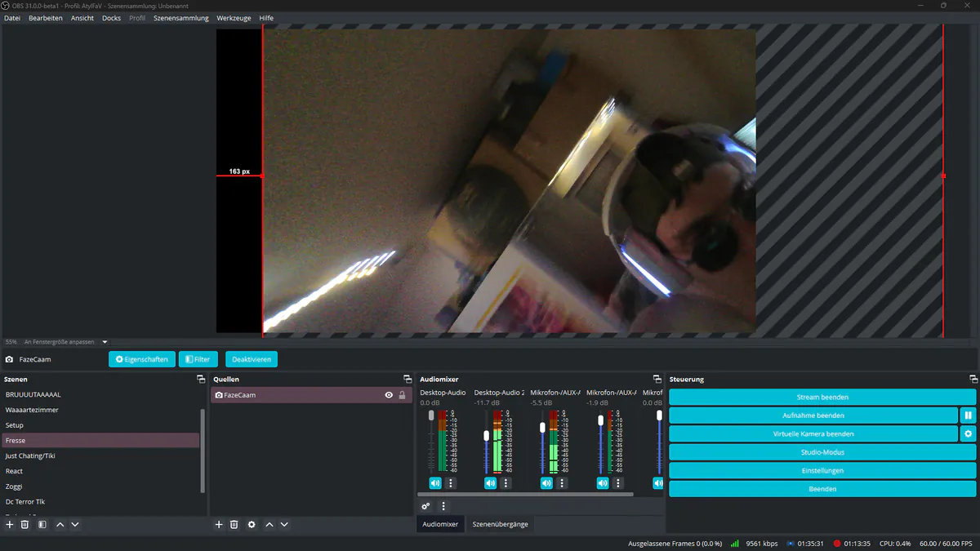Click Virtuelle Kamera beenden button
The image size is (980, 551).
(813, 433)
